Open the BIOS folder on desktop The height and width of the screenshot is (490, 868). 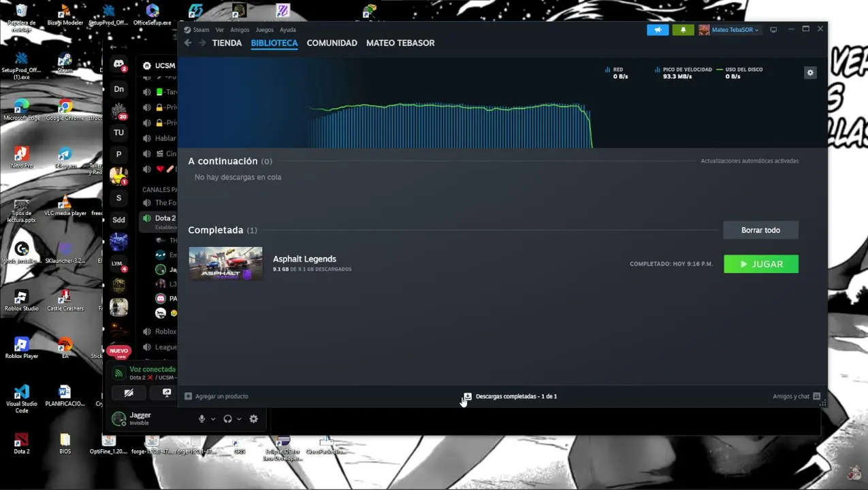click(65, 444)
